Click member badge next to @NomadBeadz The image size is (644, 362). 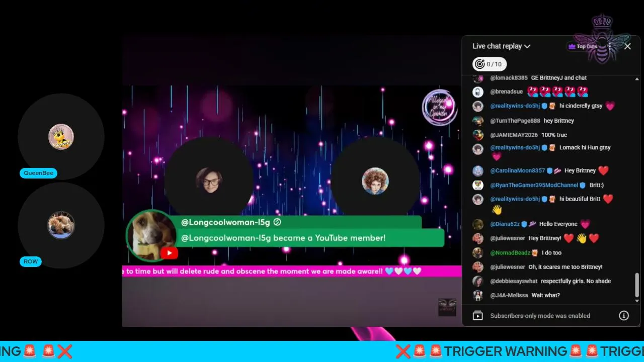[535, 253]
